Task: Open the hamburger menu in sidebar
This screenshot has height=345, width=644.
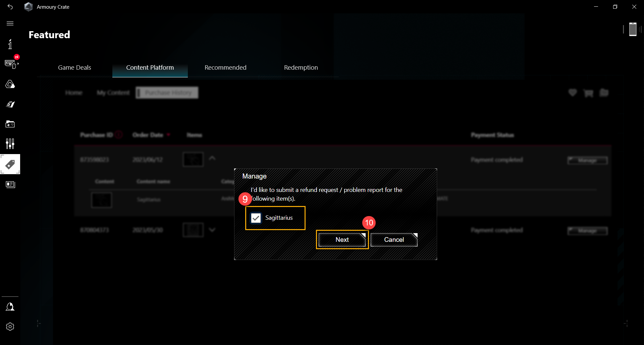Action: click(10, 23)
